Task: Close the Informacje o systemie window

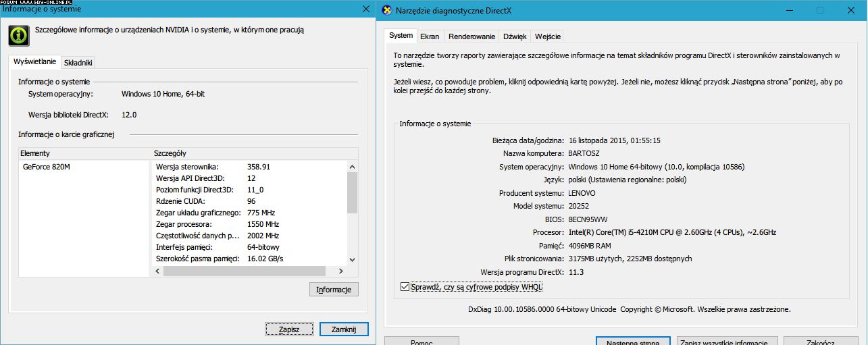Action: 366,9
